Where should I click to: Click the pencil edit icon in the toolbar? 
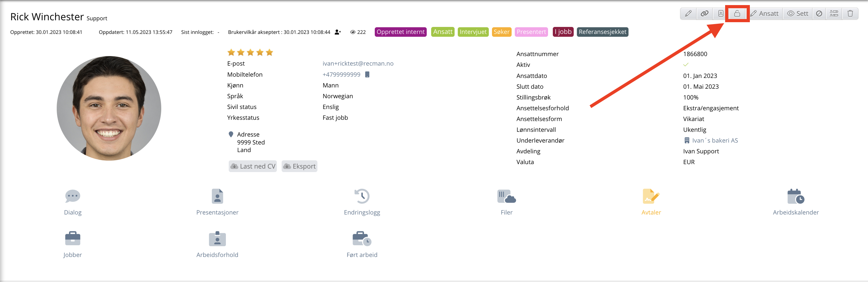click(x=688, y=14)
